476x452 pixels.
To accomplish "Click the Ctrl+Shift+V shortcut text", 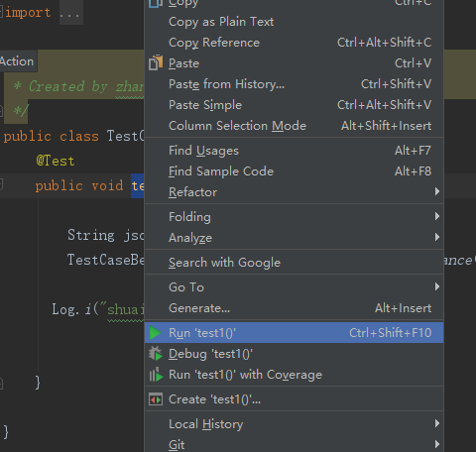I will click(x=396, y=84).
